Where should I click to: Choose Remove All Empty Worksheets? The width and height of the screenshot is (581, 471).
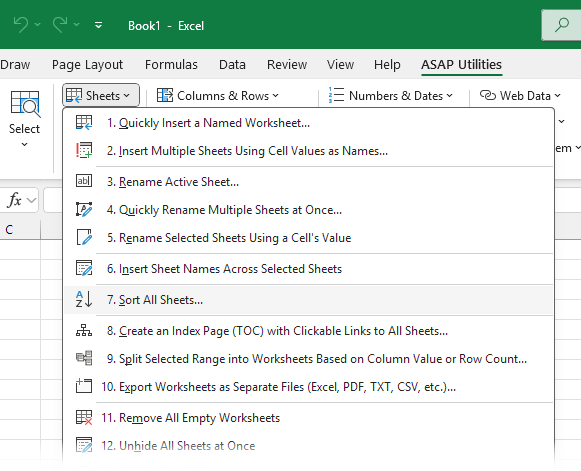point(308,418)
